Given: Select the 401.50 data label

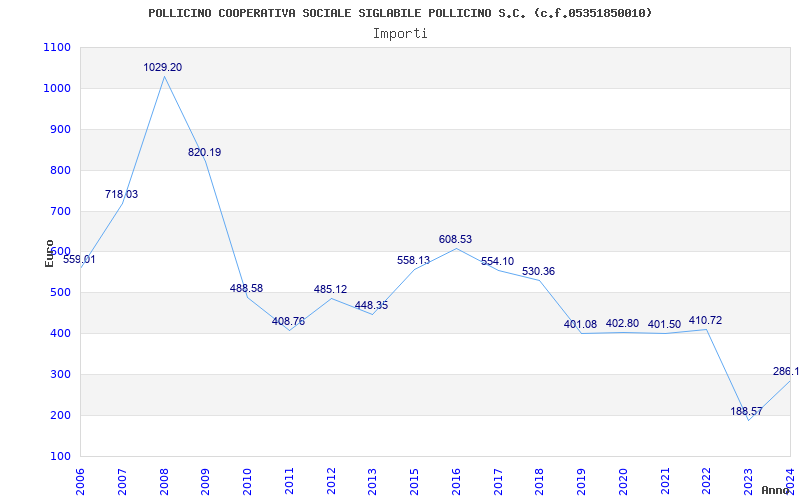Looking at the screenshot, I should coord(664,324).
